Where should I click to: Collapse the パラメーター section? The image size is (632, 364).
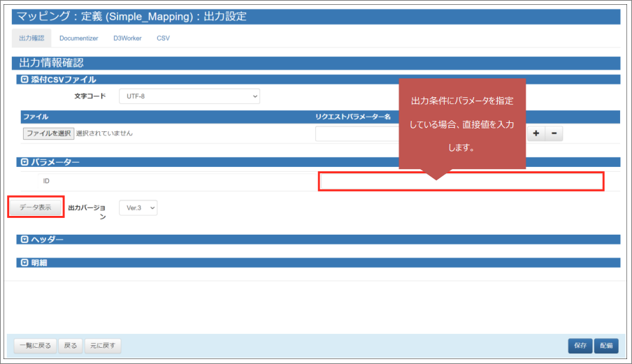pos(26,162)
